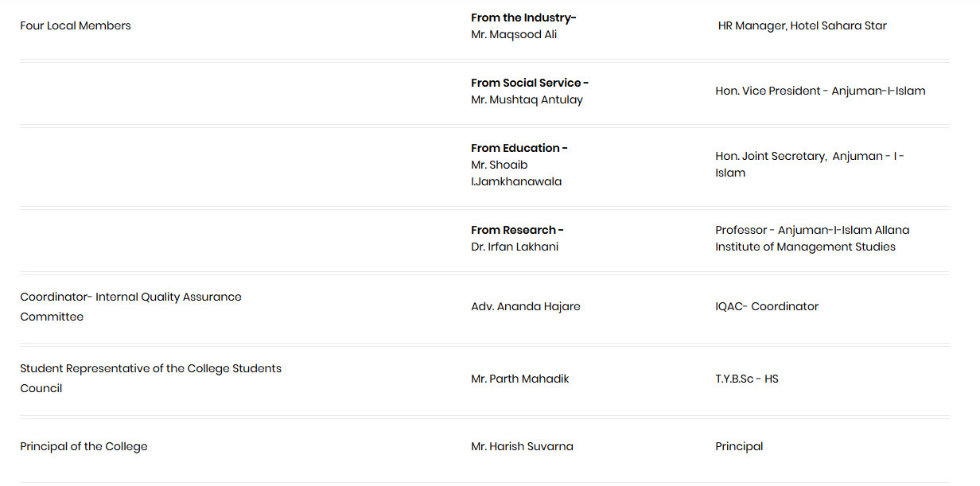Click 'Hon. Vice President - Anjuman-I-Islam' text
The width and height of the screenshot is (980, 486).
[x=820, y=91]
